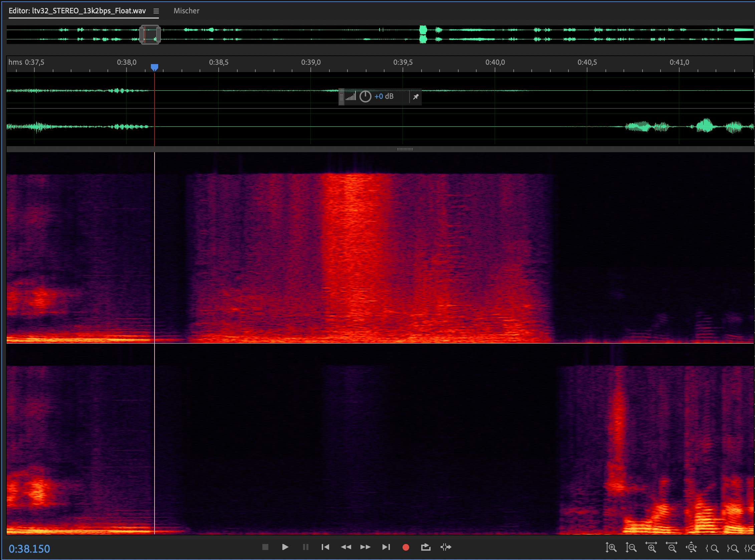Toggle skip selection icon

446,547
